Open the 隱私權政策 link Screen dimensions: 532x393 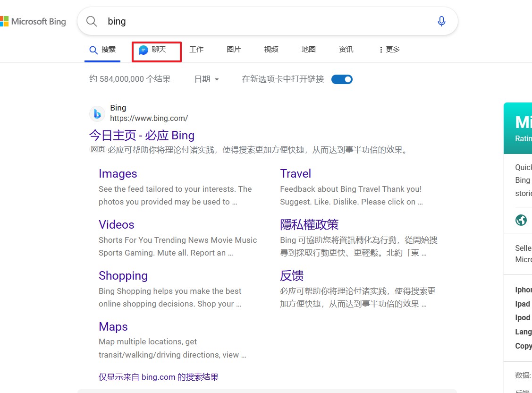coord(310,225)
